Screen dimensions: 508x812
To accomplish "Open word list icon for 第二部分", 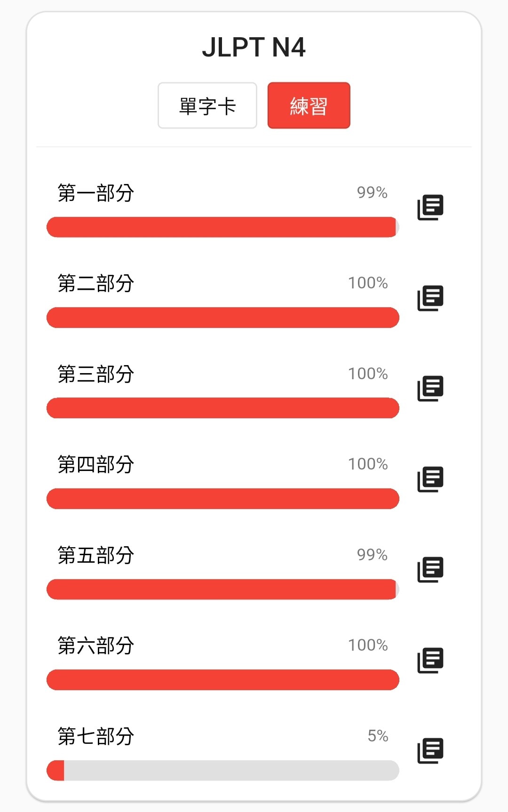I will tap(430, 298).
